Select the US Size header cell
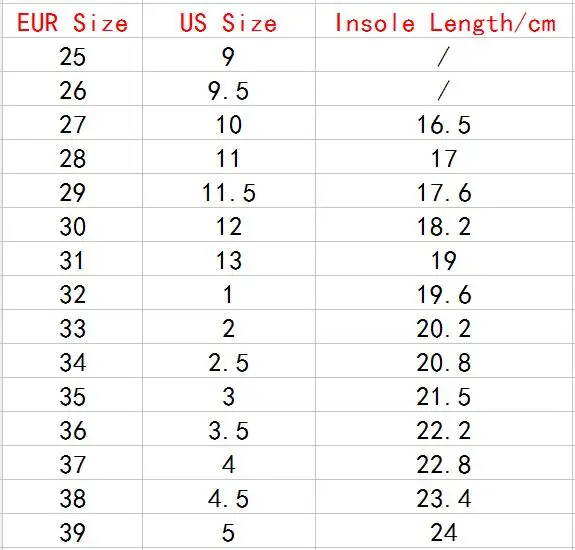 point(229,20)
